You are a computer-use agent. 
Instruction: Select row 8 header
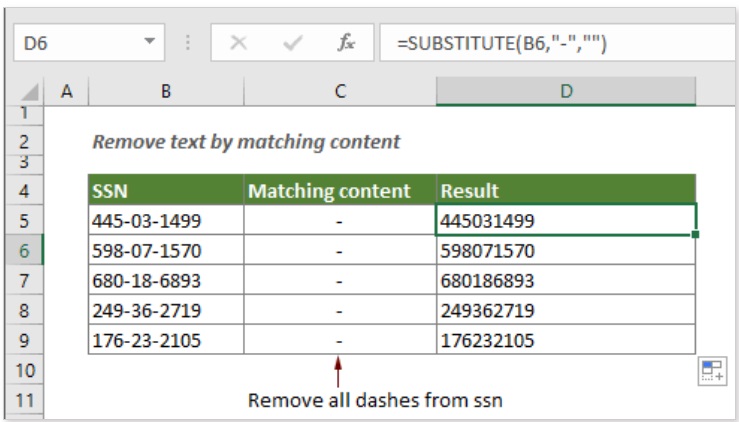point(25,310)
